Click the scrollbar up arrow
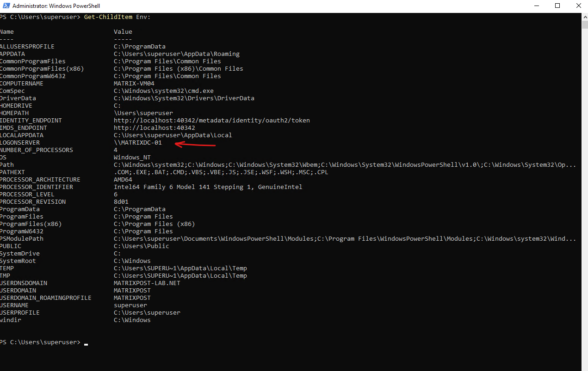Screen dimensions: 588x371 tap(584, 17)
